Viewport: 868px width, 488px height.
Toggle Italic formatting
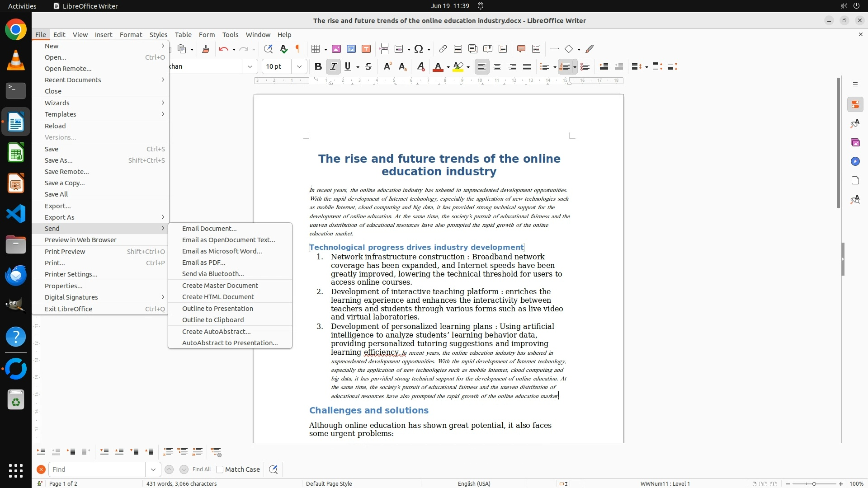[333, 66]
